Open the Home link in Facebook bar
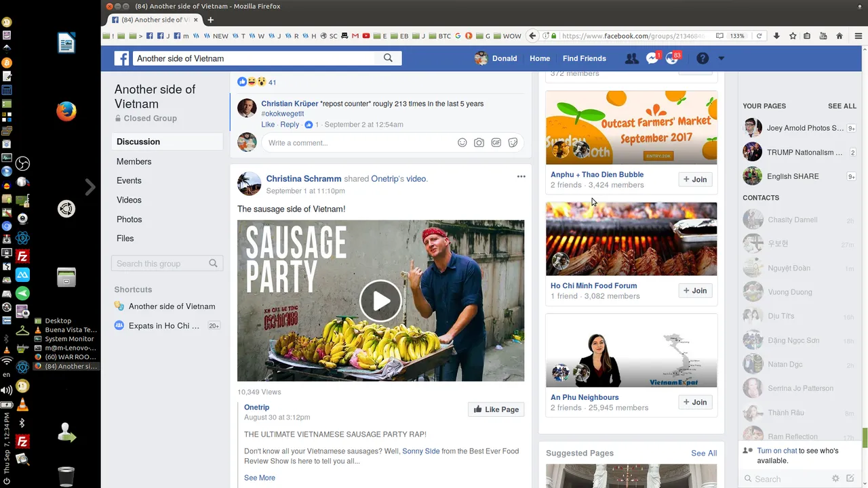868x488 pixels. [x=540, y=58]
